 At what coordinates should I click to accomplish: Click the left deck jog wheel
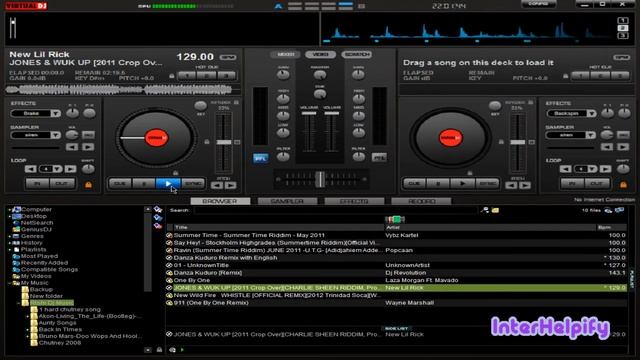[156, 138]
